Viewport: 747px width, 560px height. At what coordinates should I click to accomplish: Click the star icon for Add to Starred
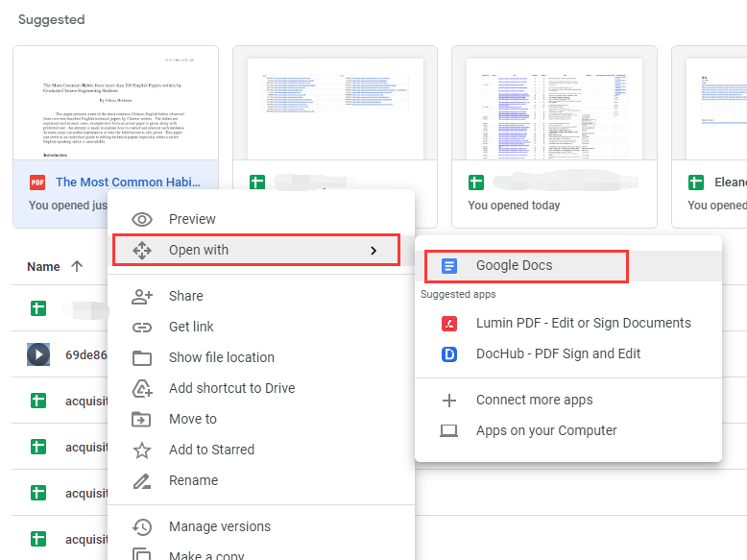click(x=142, y=450)
